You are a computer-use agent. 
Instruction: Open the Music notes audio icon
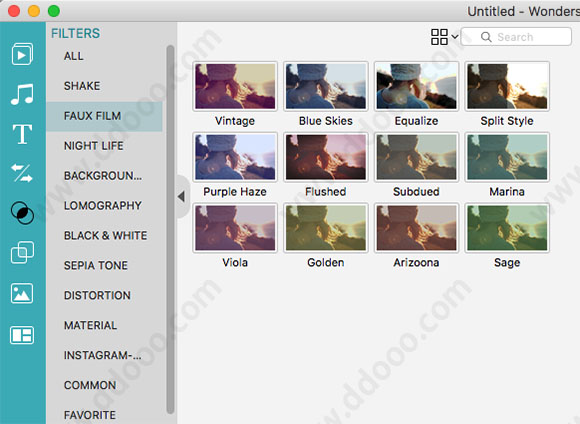pos(22,94)
